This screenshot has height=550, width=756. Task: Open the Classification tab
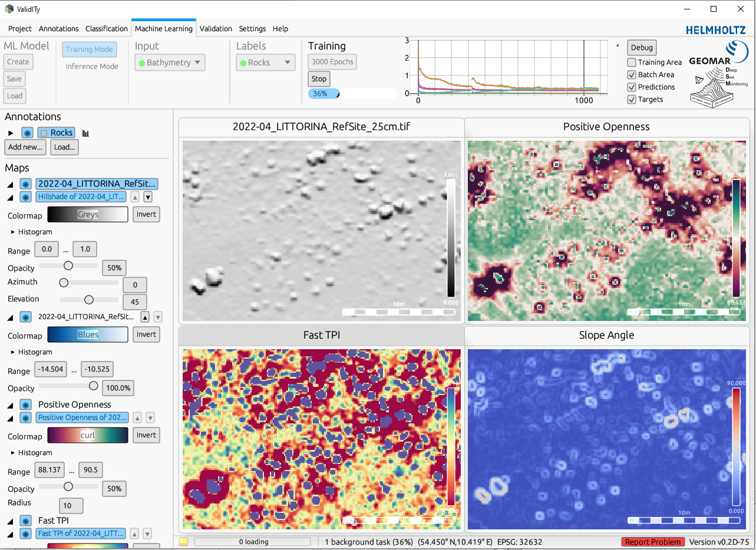107,28
